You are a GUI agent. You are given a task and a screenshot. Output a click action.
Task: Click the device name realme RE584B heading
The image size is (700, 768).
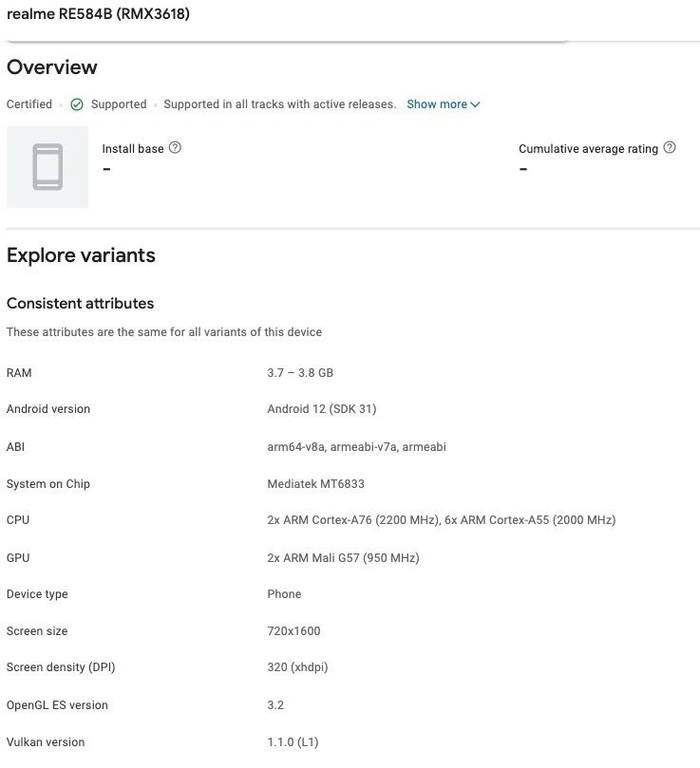point(98,13)
